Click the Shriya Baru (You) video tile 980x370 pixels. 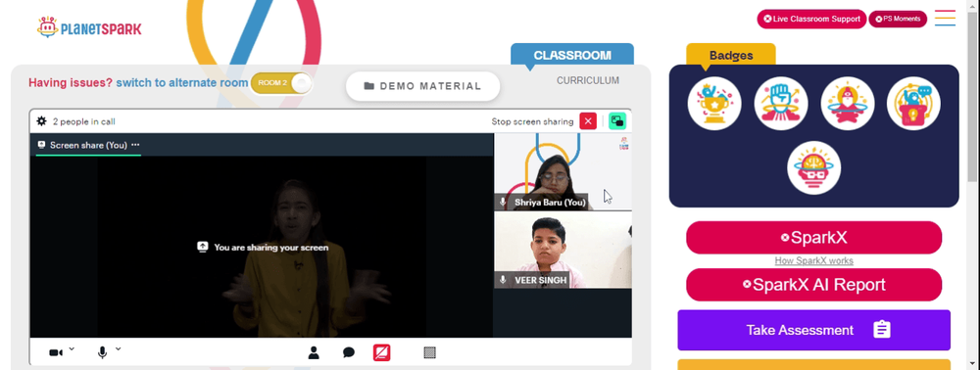coord(563,171)
